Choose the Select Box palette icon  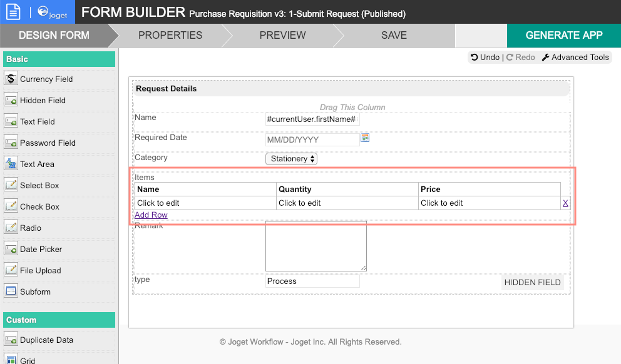pos(11,185)
